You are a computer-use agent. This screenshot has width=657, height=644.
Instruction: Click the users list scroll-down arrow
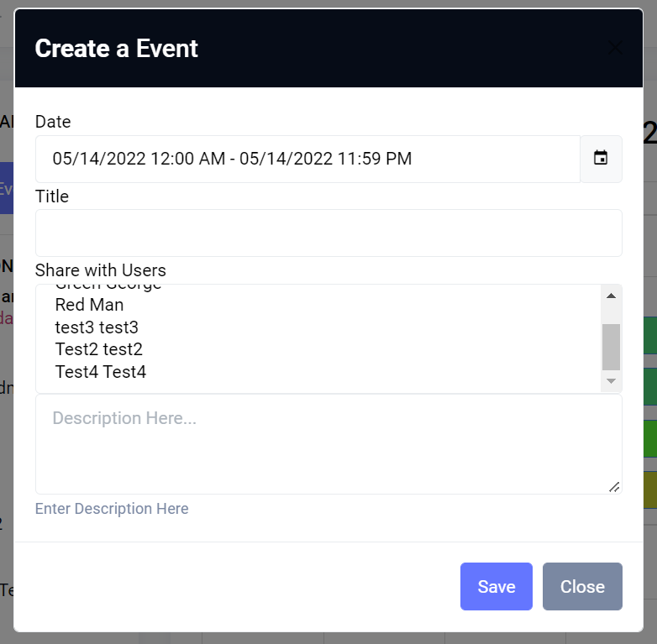[611, 381]
